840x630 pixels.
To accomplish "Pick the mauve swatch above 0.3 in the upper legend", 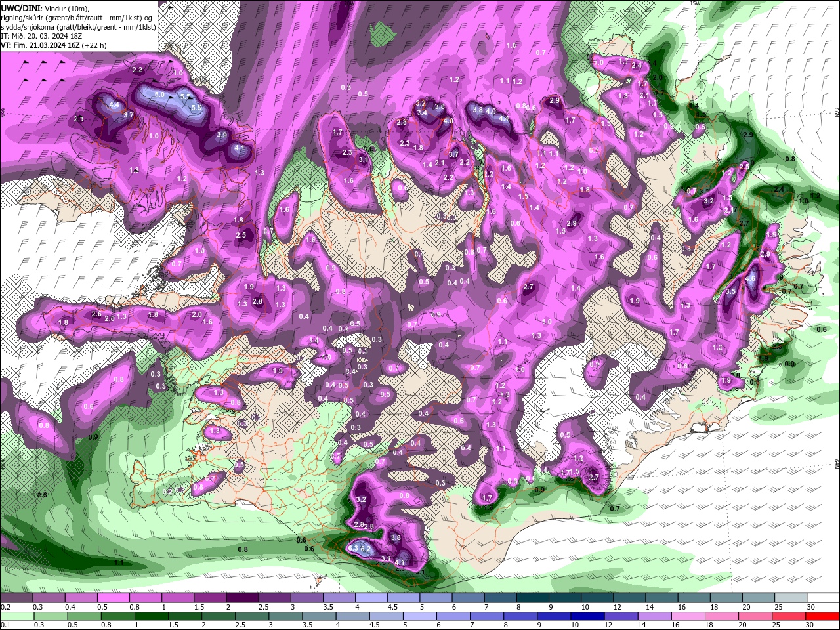I will (49, 598).
